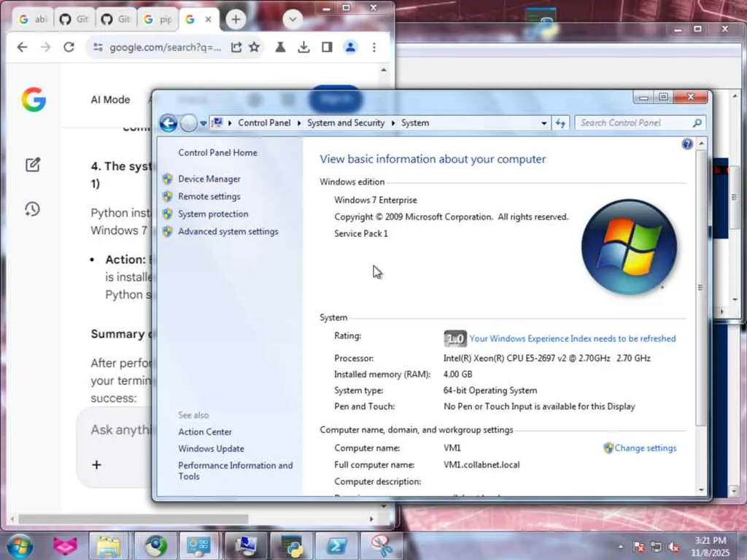Click Chrome URL address bar
This screenshot has width=747, height=560.
pos(165,47)
